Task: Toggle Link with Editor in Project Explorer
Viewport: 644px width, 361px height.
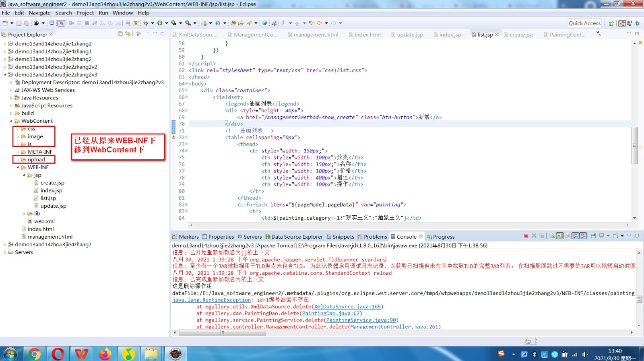Action: 128,34
